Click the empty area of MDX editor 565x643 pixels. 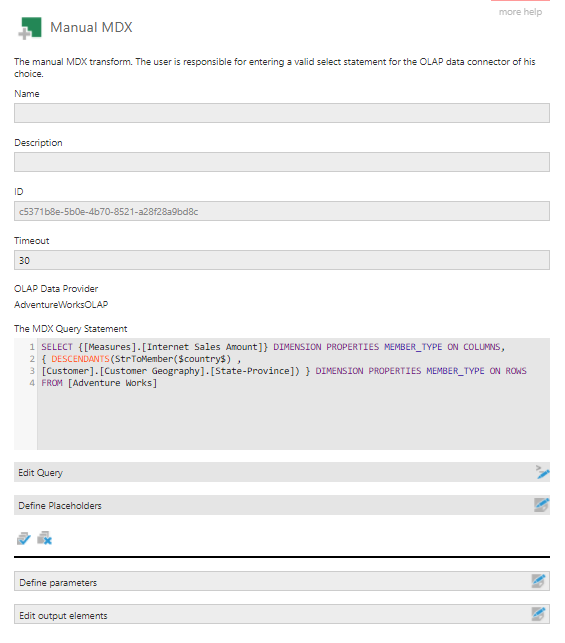pos(293,418)
